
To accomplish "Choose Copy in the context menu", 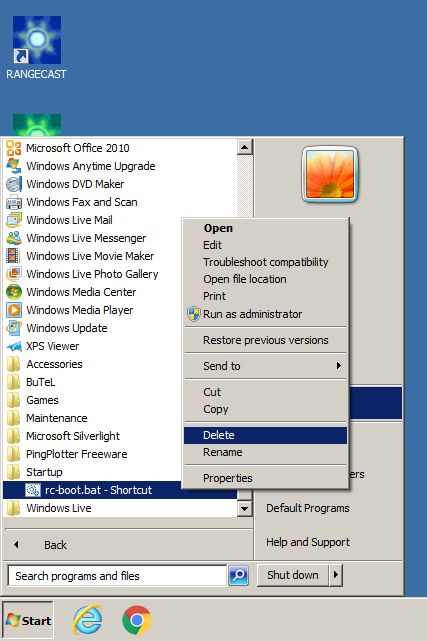I will coord(265,409).
